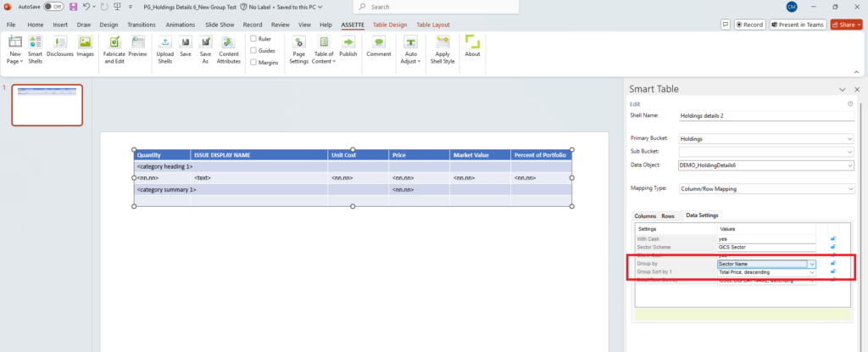The image size is (868, 352).
Task: Open the Table Layout tab
Action: [433, 25]
